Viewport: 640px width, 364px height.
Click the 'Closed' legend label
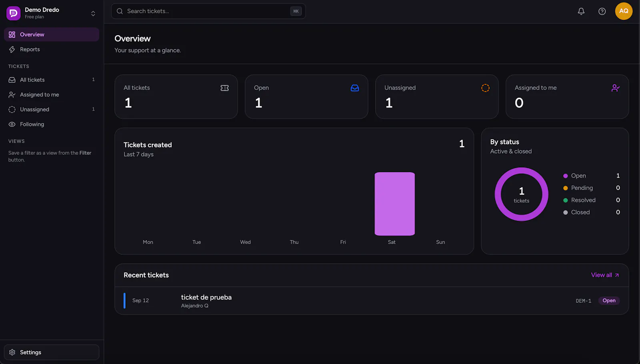(580, 212)
